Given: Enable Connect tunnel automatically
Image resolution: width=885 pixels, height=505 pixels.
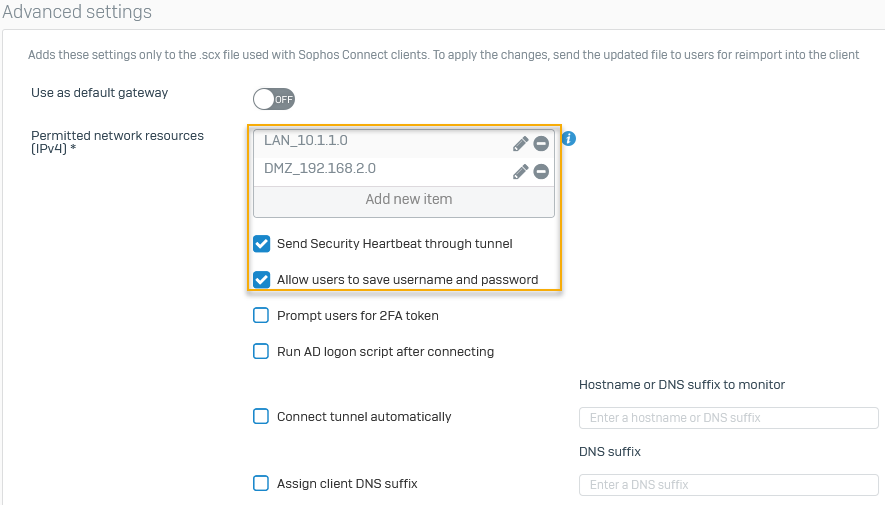Looking at the screenshot, I should 261,417.
